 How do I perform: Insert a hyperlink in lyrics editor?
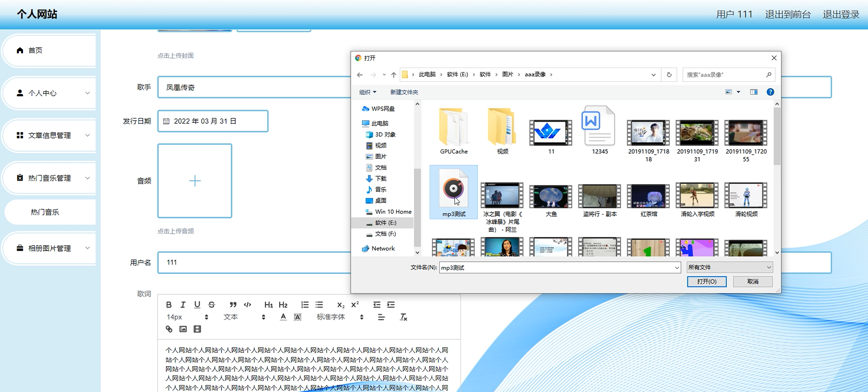tap(169, 329)
